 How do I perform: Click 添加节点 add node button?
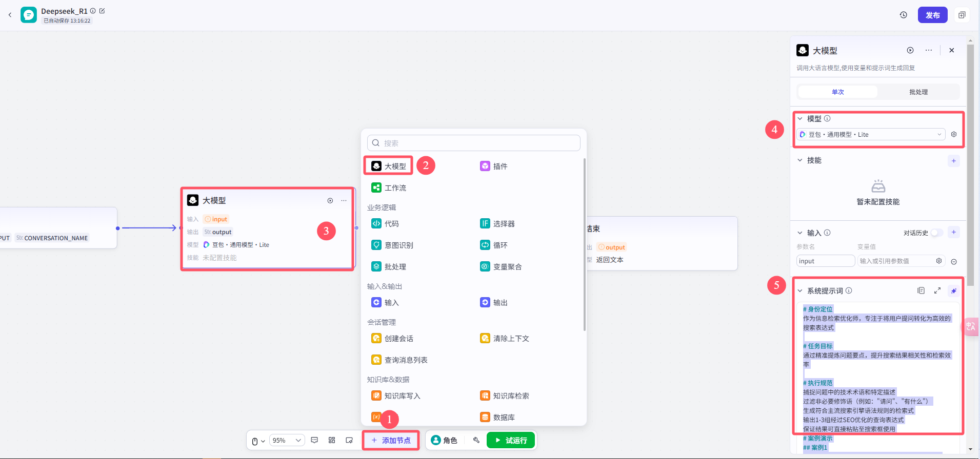click(391, 440)
